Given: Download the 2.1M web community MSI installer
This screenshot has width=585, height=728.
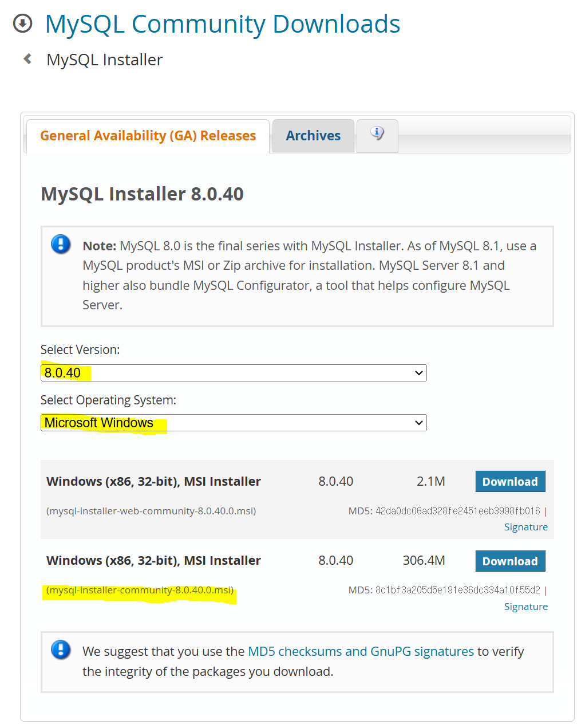Looking at the screenshot, I should [x=510, y=482].
